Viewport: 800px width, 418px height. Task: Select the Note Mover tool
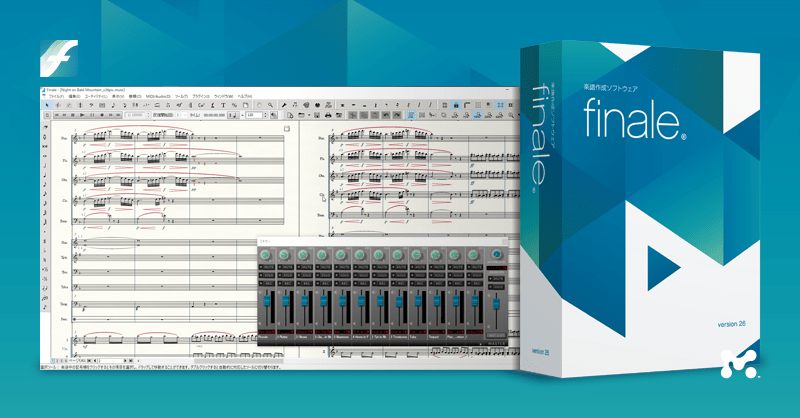pyautogui.click(x=295, y=105)
